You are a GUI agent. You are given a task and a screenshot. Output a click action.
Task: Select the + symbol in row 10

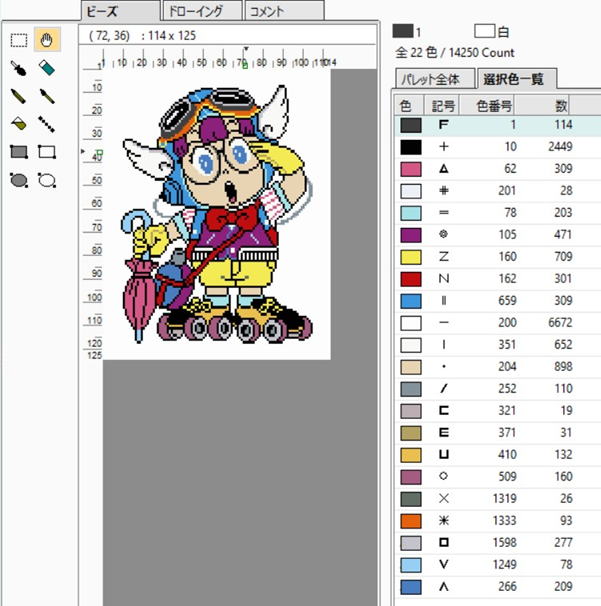(444, 147)
